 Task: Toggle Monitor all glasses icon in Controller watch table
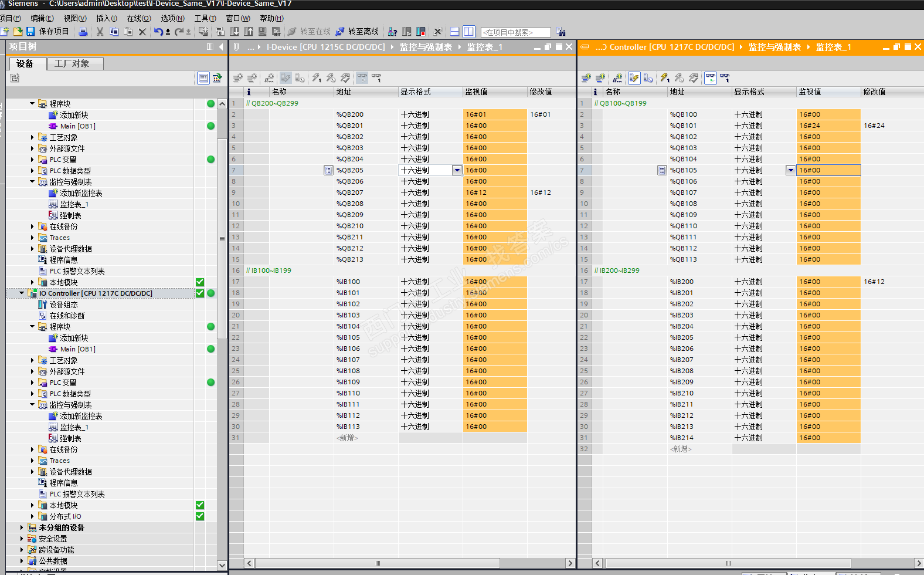[710, 77]
